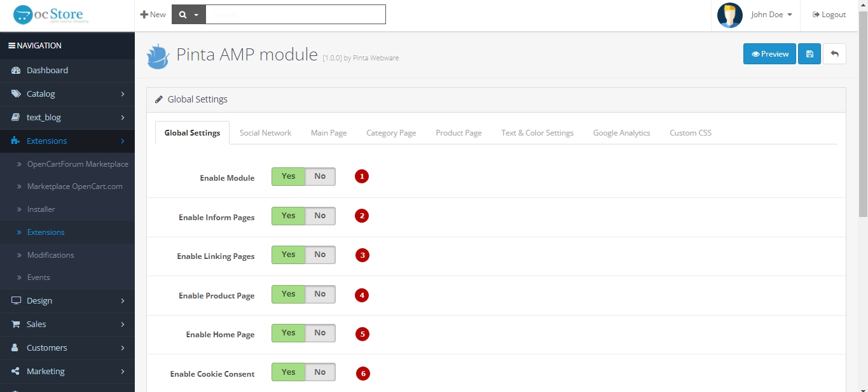This screenshot has height=392, width=868.
Task: Click the plus New button
Action: pyautogui.click(x=153, y=15)
